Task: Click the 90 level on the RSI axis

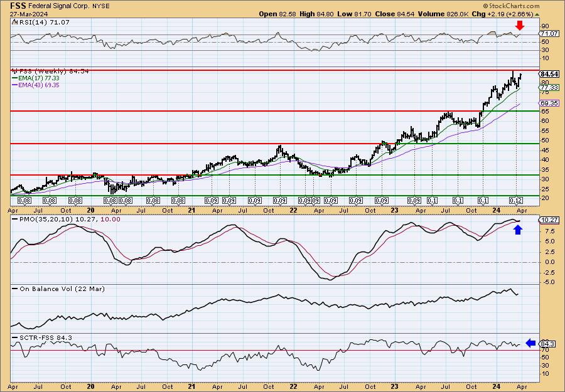Action: pyautogui.click(x=545, y=26)
